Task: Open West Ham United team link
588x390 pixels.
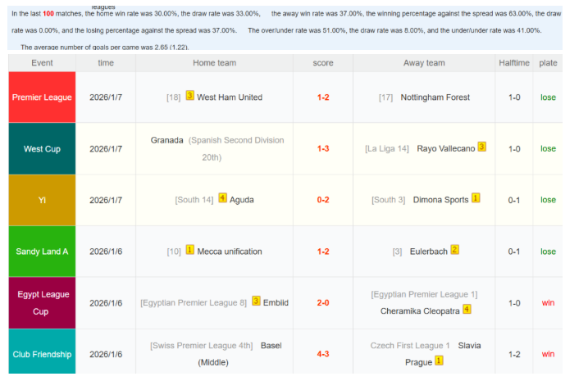Action: (x=230, y=97)
